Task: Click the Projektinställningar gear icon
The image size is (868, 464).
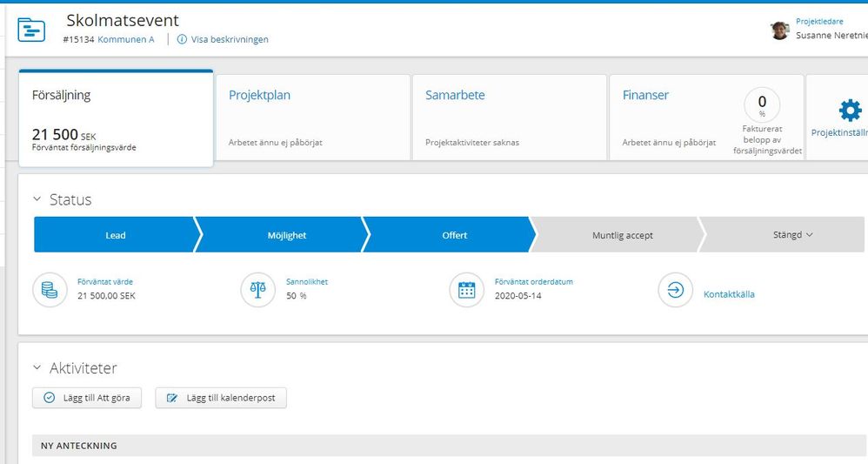Action: click(x=849, y=110)
